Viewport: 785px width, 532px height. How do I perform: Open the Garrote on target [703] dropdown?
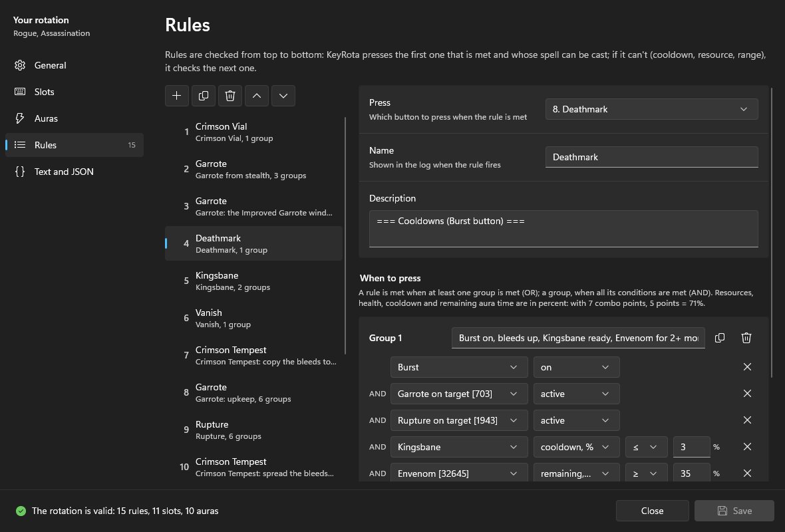pos(458,394)
